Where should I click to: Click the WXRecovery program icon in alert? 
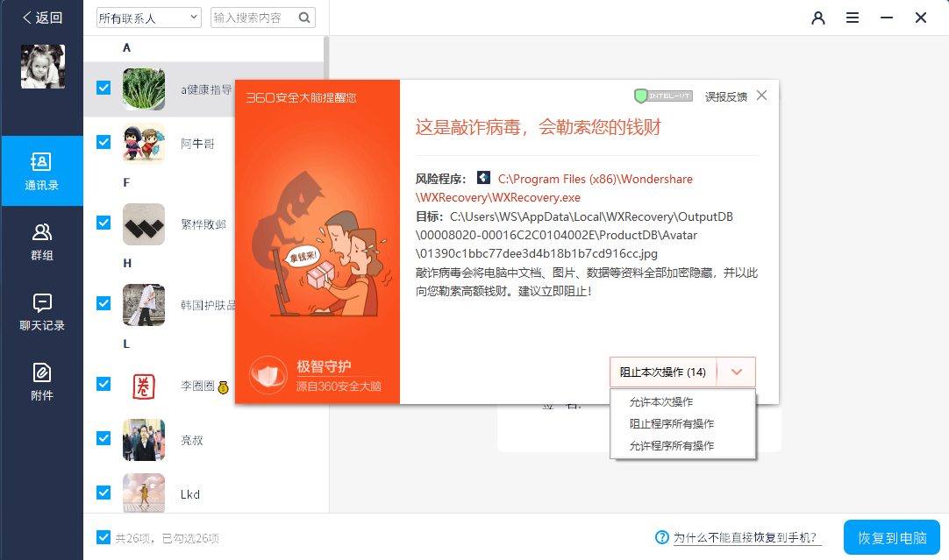483,177
